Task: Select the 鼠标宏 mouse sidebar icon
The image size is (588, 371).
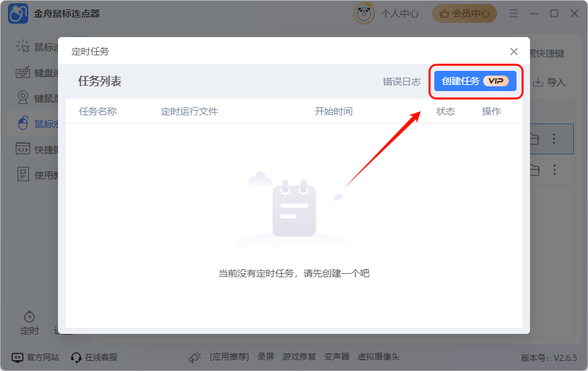Action: tap(23, 123)
